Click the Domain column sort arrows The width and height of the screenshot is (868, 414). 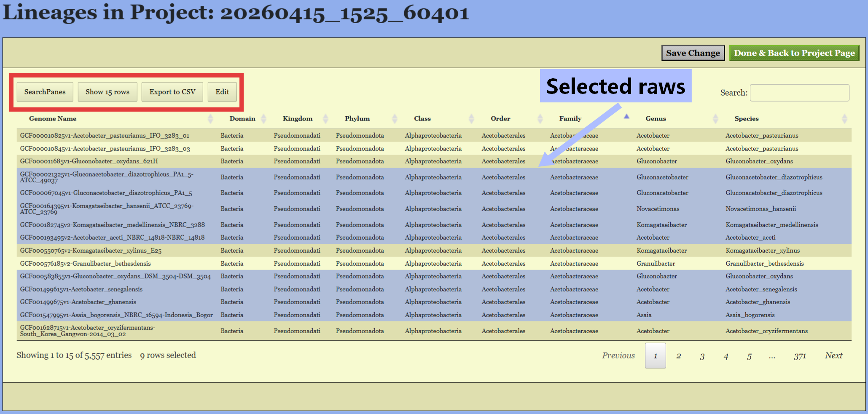(x=264, y=119)
